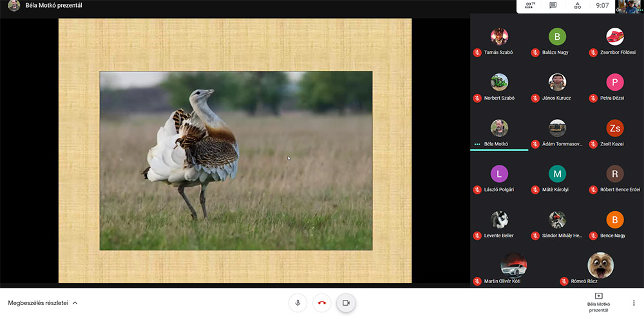Click muted mic icon beside Balázs Nagy
This screenshot has height=316, width=644.
(x=535, y=53)
